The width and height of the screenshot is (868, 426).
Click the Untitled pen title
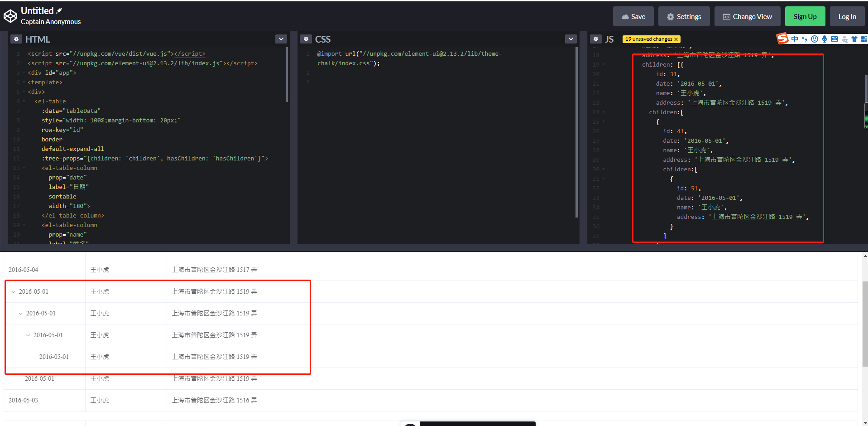click(x=37, y=10)
